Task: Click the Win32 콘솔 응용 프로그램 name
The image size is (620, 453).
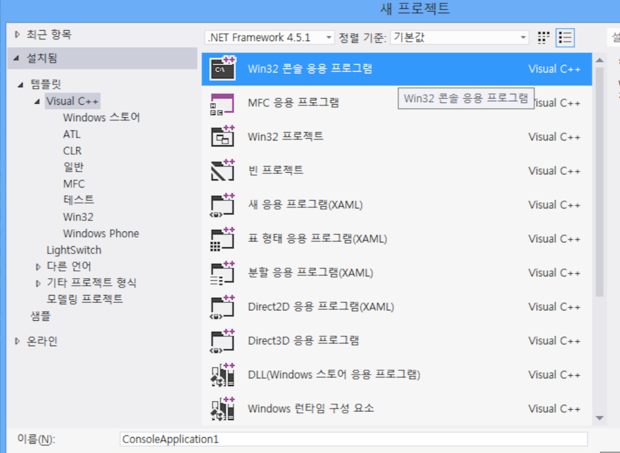Action: click(x=310, y=69)
